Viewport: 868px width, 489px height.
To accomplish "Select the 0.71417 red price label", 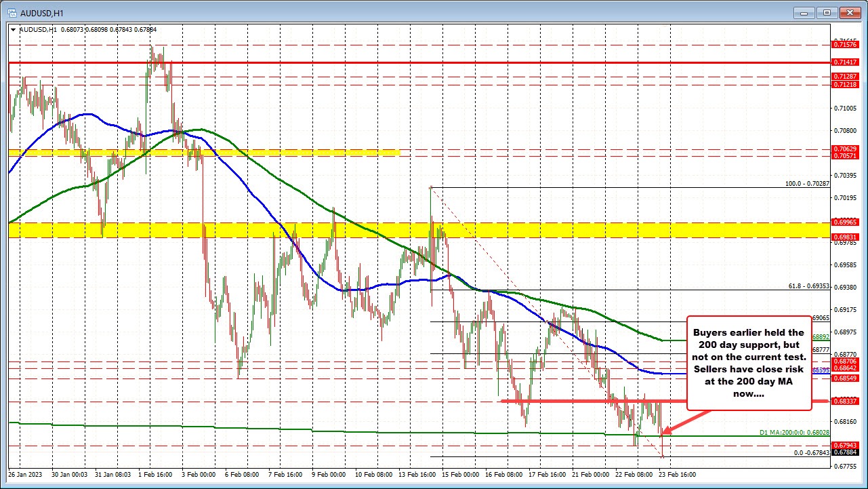I will click(x=844, y=62).
